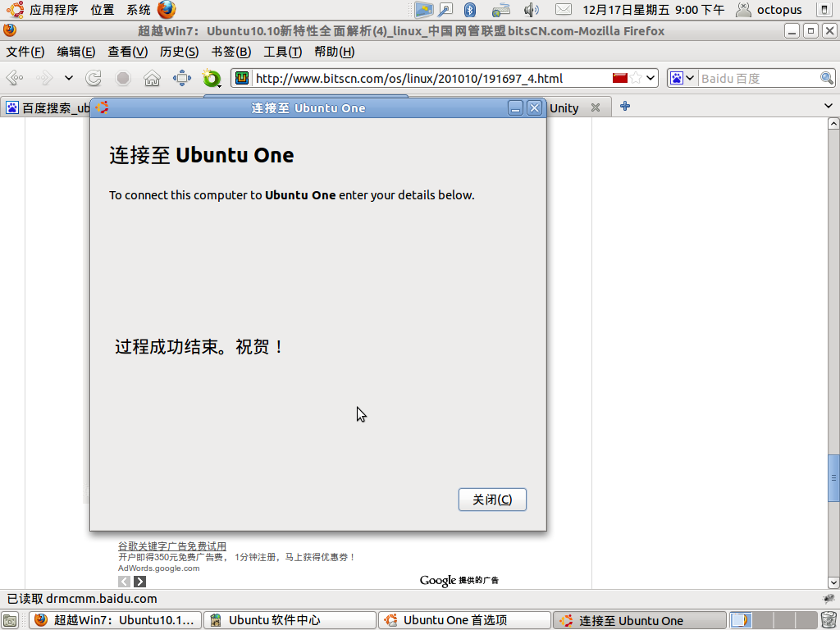This screenshot has width=840, height=630.
Task: Open the mail envelope indicator
Action: pyautogui.click(x=563, y=10)
